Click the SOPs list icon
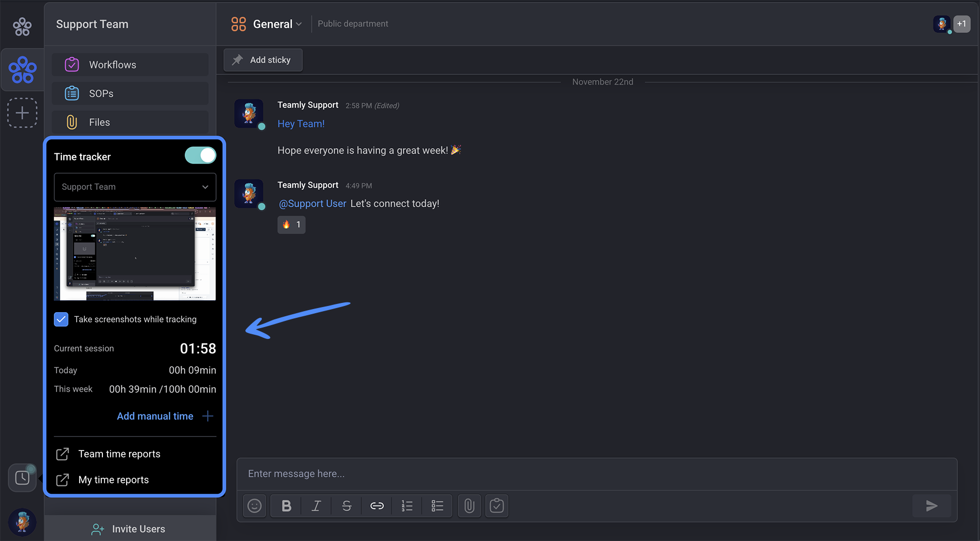This screenshot has width=980, height=541. (x=72, y=94)
